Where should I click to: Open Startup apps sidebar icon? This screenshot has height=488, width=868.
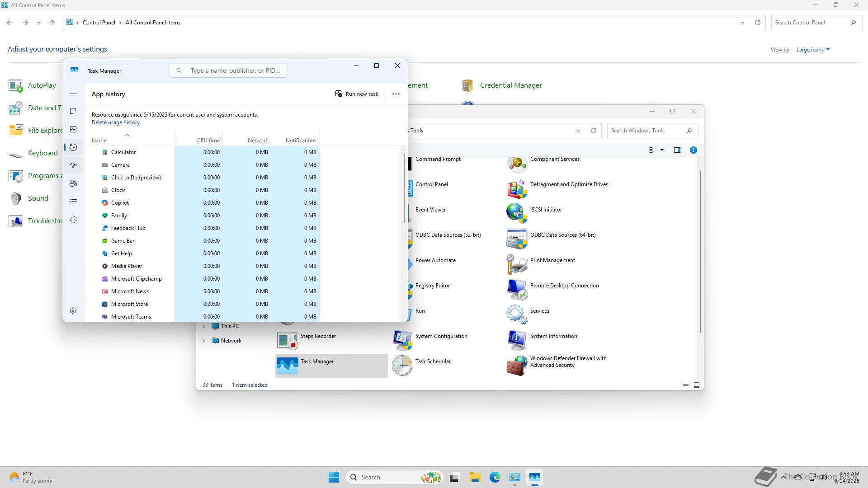pyautogui.click(x=73, y=165)
